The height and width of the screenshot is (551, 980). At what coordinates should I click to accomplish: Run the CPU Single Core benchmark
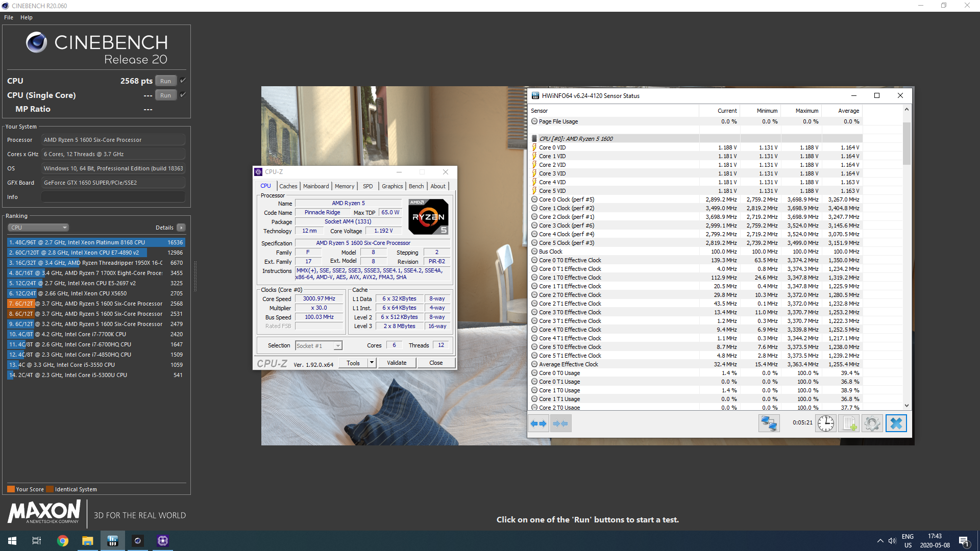(166, 95)
